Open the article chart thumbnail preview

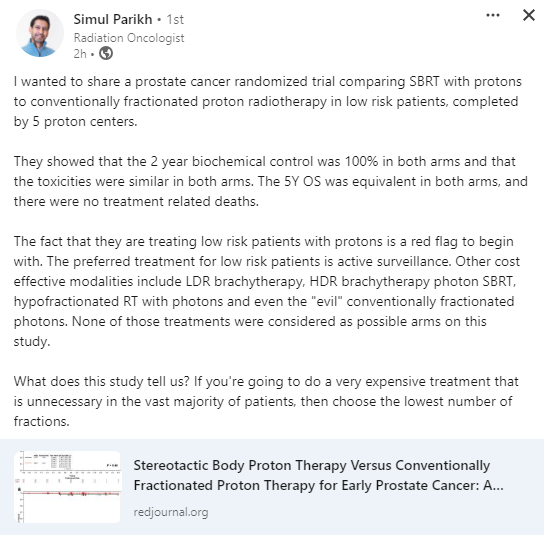(x=68, y=486)
